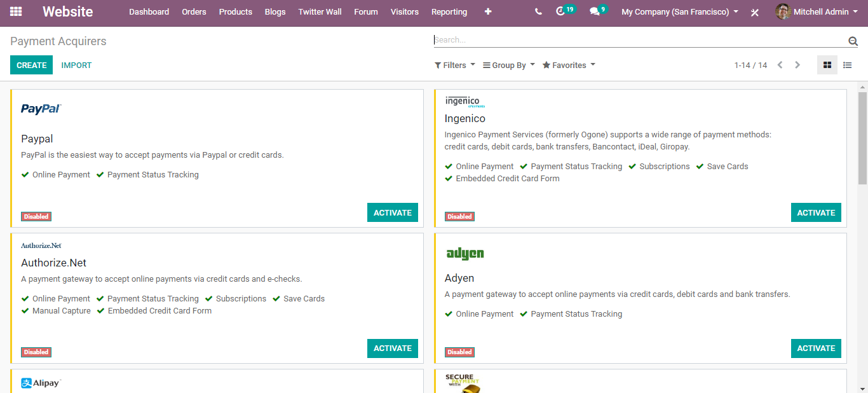868x393 pixels.
Task: Switch to kanban view
Action: (827, 65)
